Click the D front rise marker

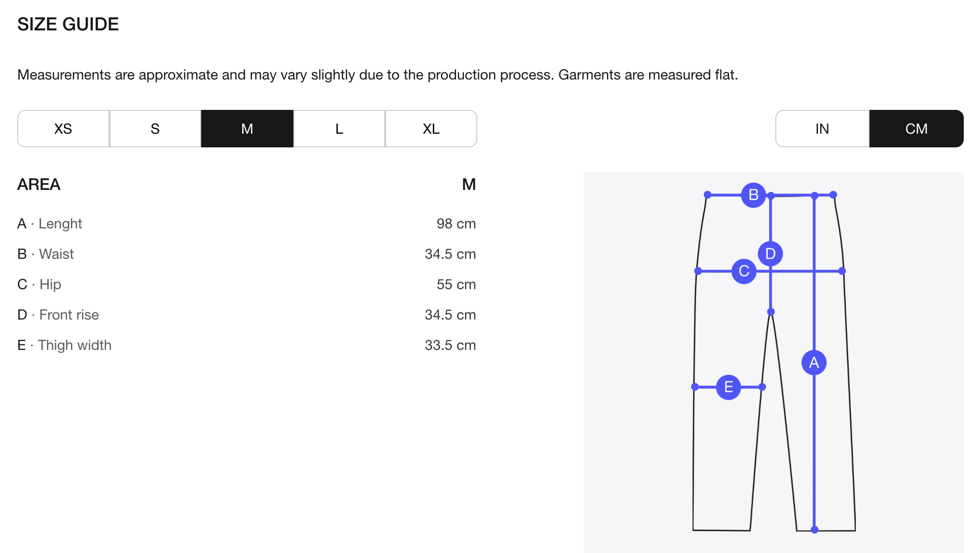coord(770,254)
